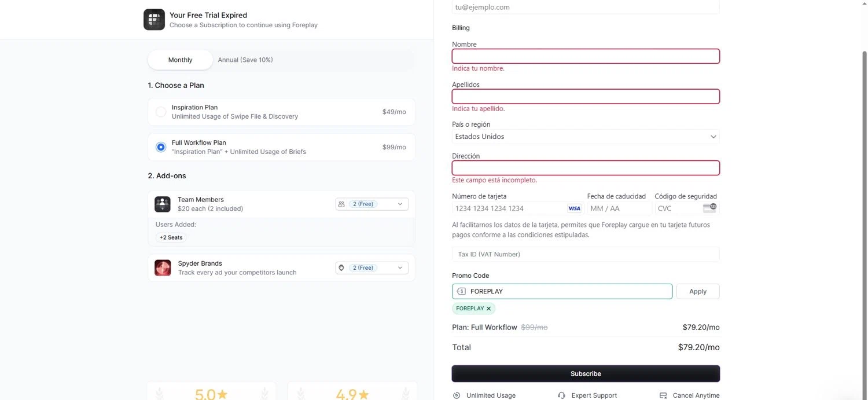Click the CVC security code field
868x400 pixels.
687,208
